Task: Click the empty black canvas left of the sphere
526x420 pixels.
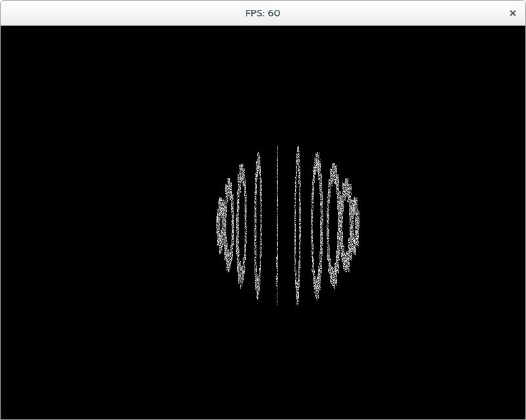Action: tap(108, 222)
